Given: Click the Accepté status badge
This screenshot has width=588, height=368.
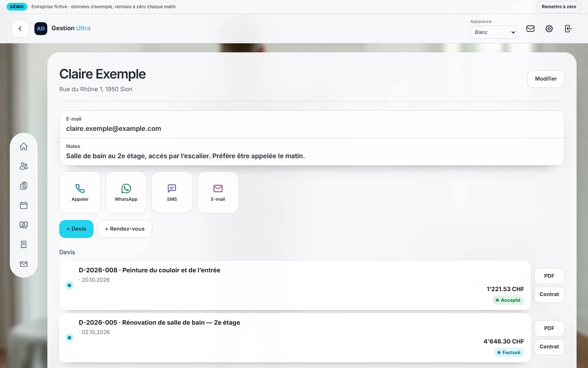Looking at the screenshot, I should pos(508,300).
